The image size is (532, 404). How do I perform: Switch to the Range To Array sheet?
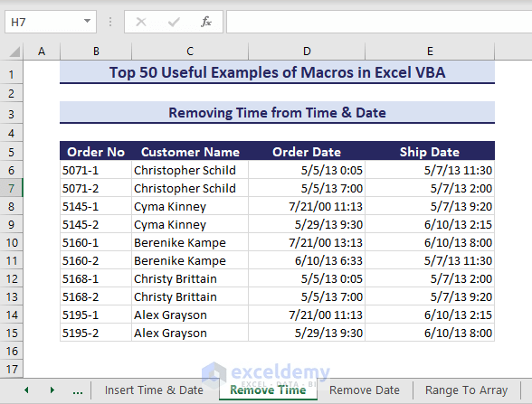tap(467, 390)
